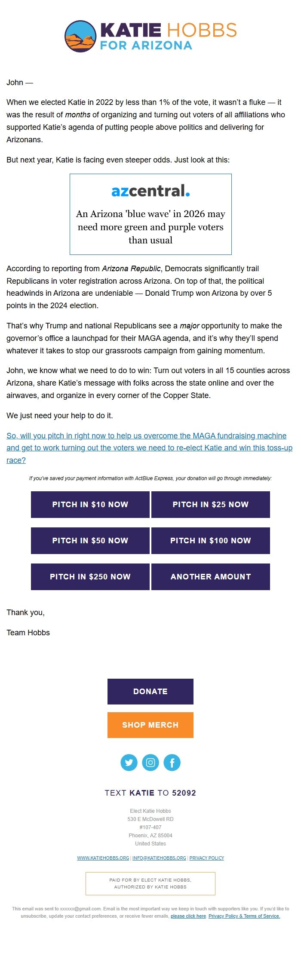Viewport: 301px width, 980px height.
Task: Click the PITCH IN $10 NOW button
Action: point(90,505)
